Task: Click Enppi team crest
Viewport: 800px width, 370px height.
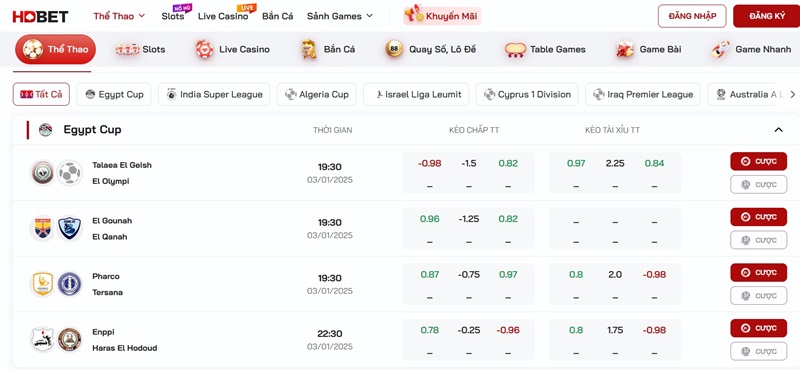Action: click(43, 340)
